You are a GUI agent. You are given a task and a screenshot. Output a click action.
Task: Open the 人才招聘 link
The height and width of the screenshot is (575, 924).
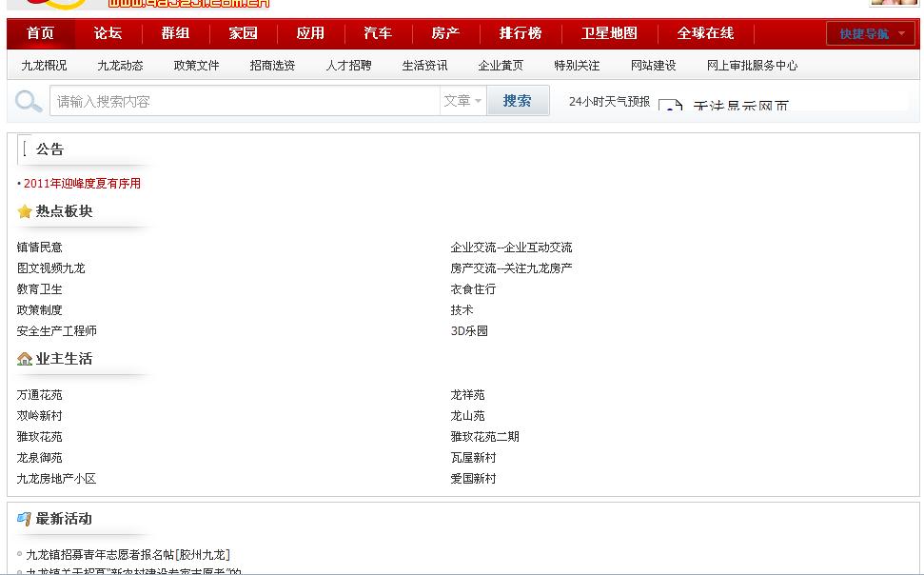point(348,66)
